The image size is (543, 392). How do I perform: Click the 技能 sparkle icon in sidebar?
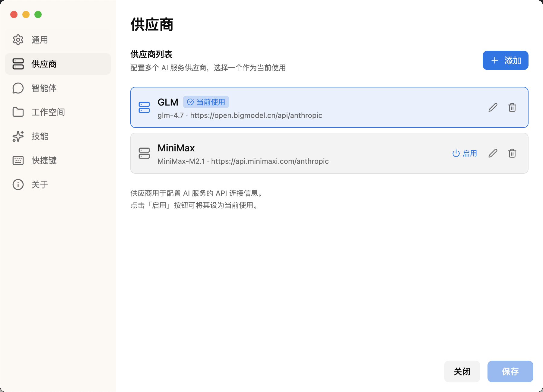point(18,136)
